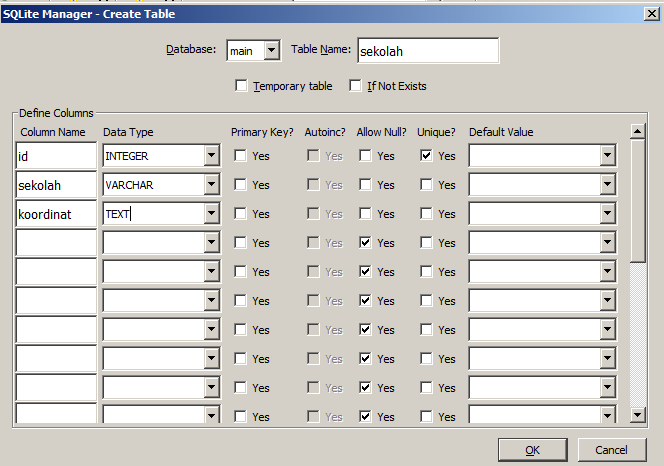Check Primary Key for the sekolah row
This screenshot has height=466, width=664.
240,185
